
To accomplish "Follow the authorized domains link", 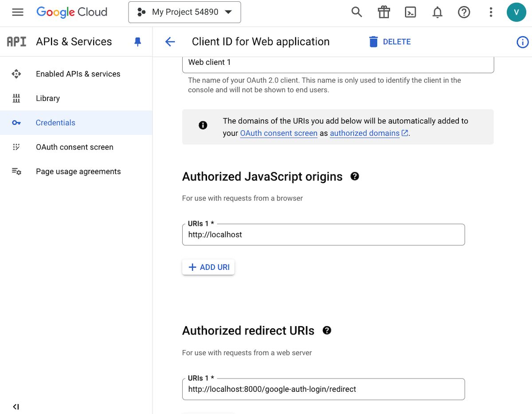I will click(x=365, y=133).
